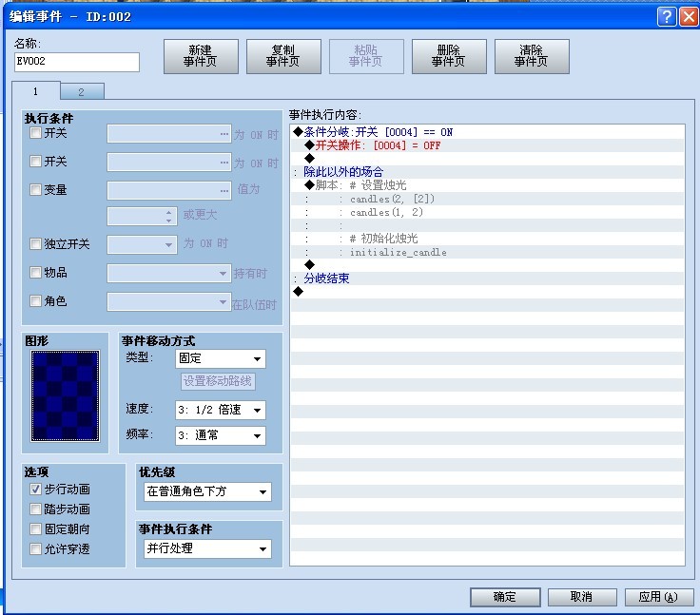The image size is (700, 615).
Task: Enable the 物品 condition checkbox
Action: pyautogui.click(x=35, y=272)
